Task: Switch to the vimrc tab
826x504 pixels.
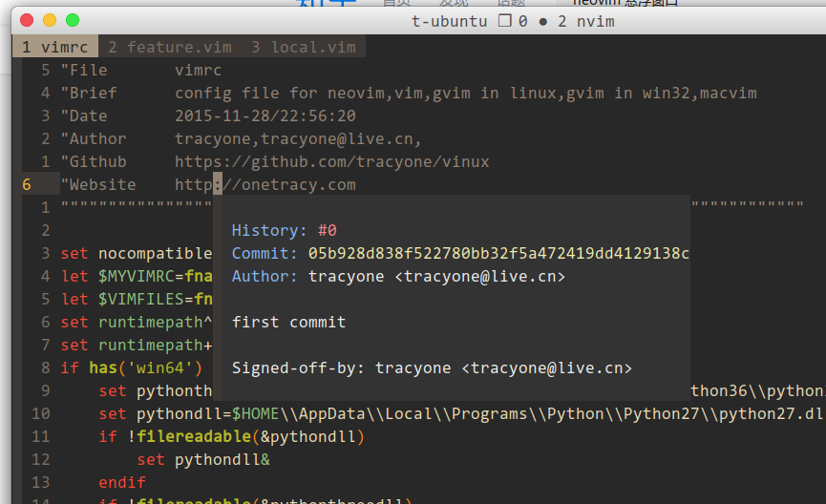Action: [54, 47]
